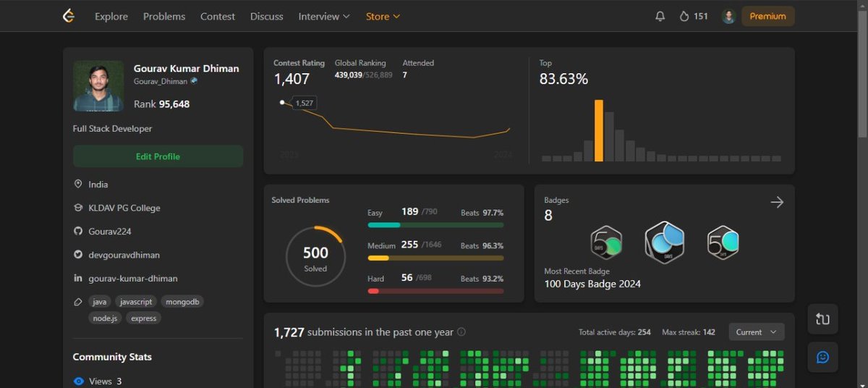
Task: Click the share profile card icon
Action: (x=822, y=319)
